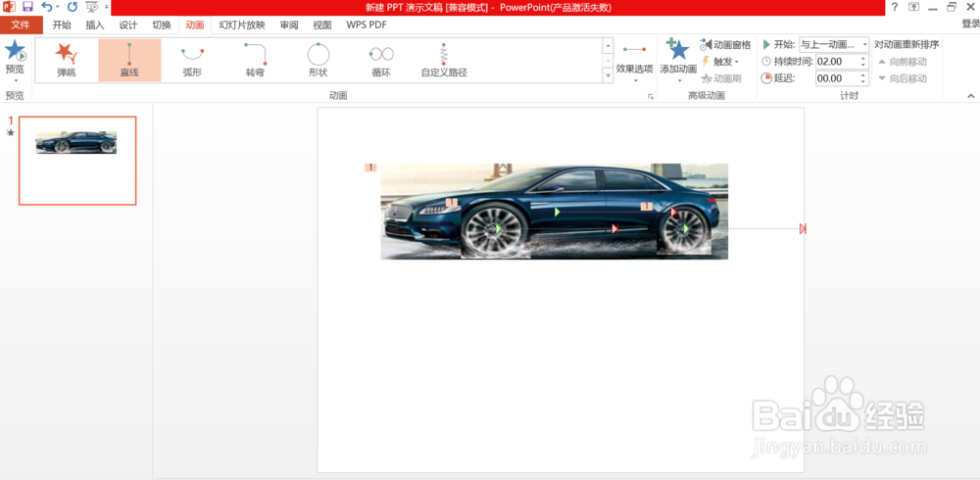Click the Duration (持续时间) field
Viewport: 980px width, 480px height.
(836, 62)
